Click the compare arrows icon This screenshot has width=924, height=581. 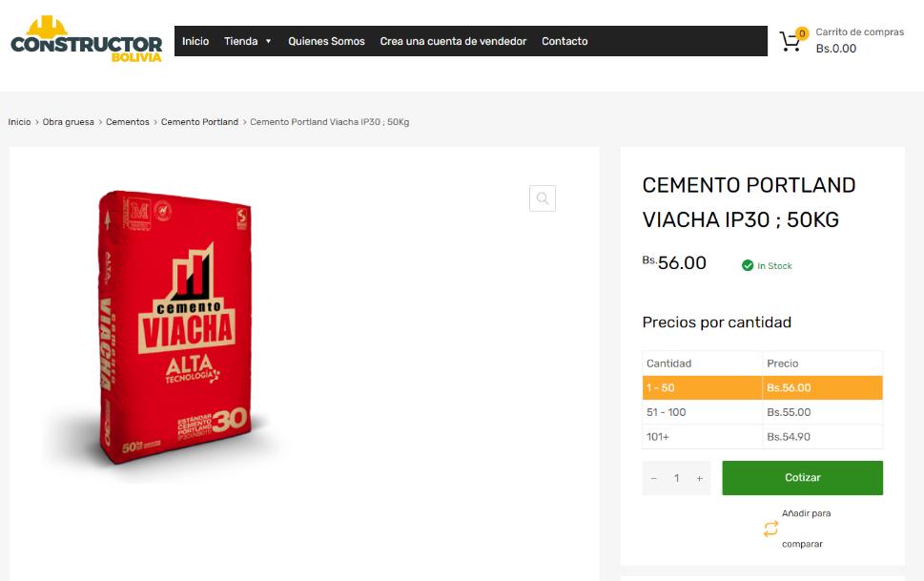tap(770, 529)
